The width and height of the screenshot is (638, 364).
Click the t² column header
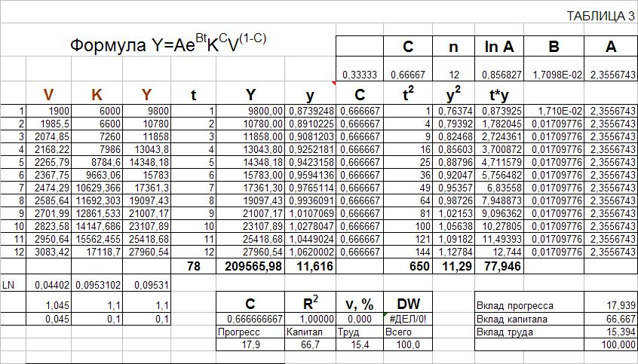coord(408,95)
